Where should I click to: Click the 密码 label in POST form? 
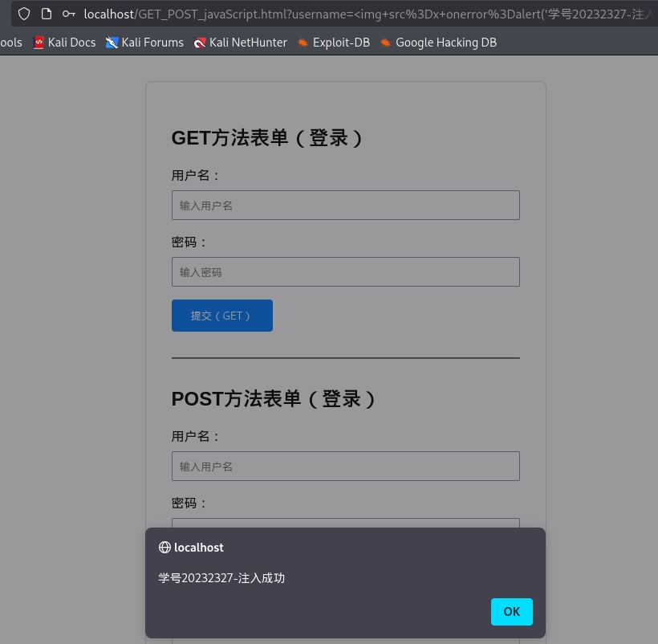[189, 503]
